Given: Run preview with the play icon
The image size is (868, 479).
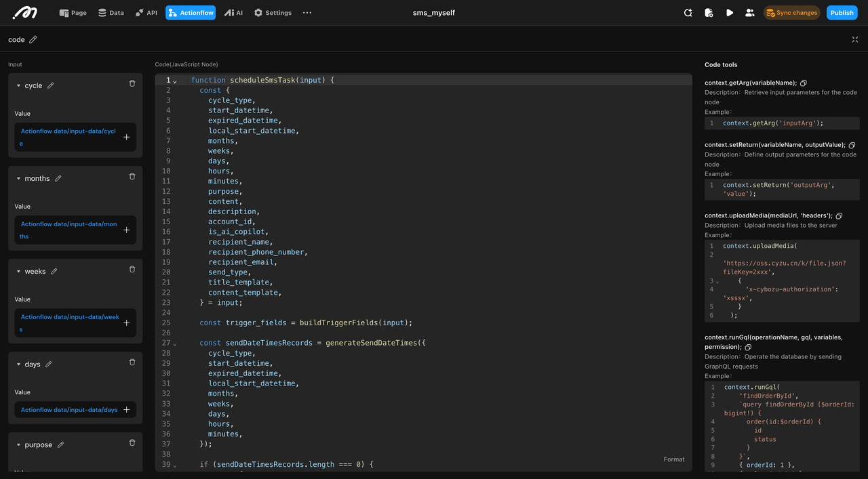Looking at the screenshot, I should [x=730, y=13].
